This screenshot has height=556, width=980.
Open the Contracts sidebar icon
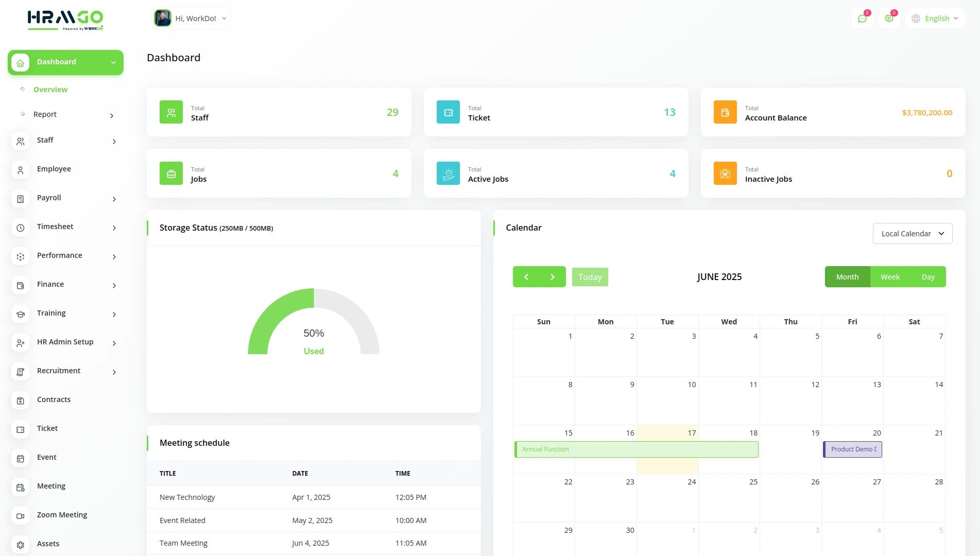[21, 400]
